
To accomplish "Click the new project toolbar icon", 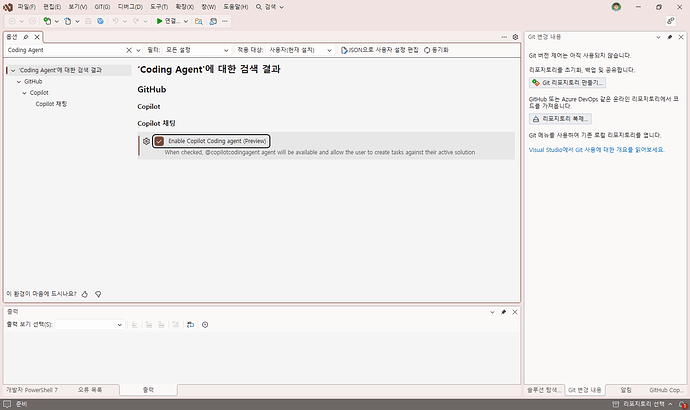I will pos(47,21).
